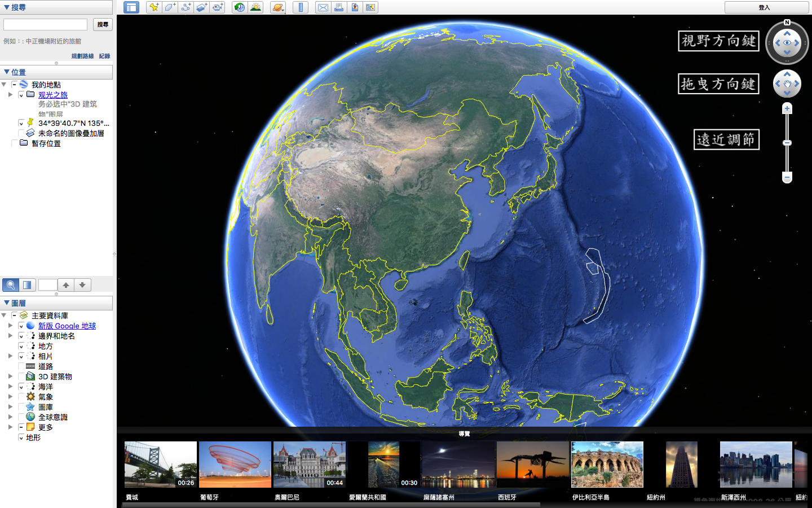Record a tour with camera icon

click(x=218, y=7)
